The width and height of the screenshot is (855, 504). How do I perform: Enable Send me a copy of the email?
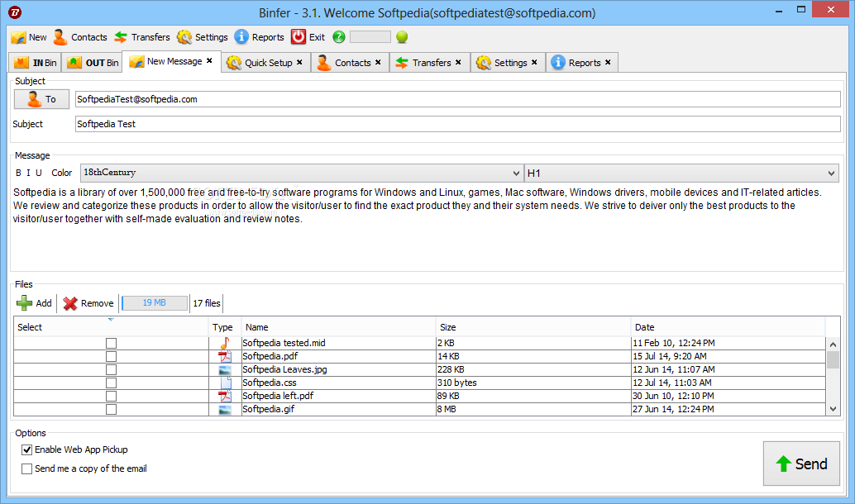point(26,468)
